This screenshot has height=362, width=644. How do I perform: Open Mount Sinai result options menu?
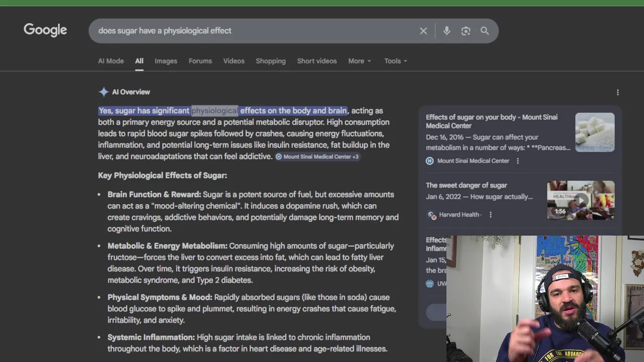(518, 161)
